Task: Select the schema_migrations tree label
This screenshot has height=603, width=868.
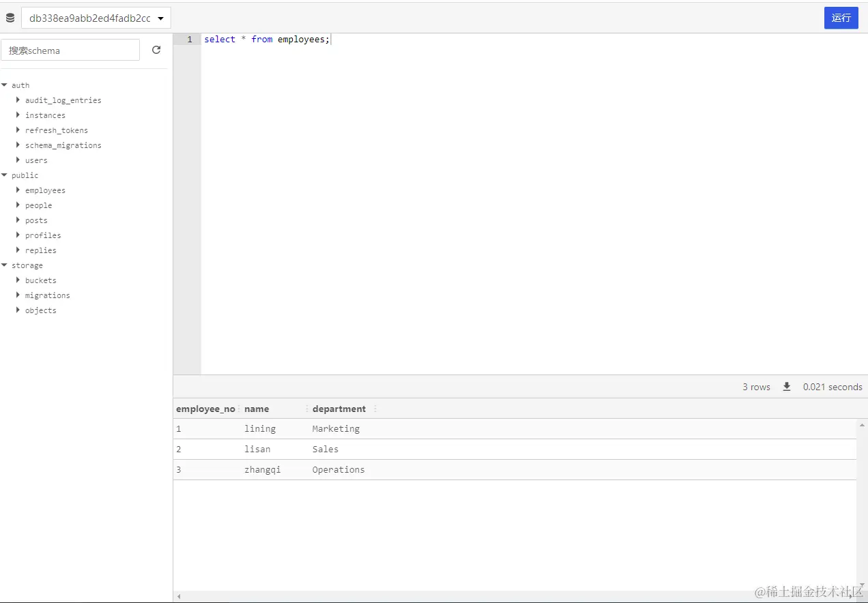Action: click(x=63, y=145)
